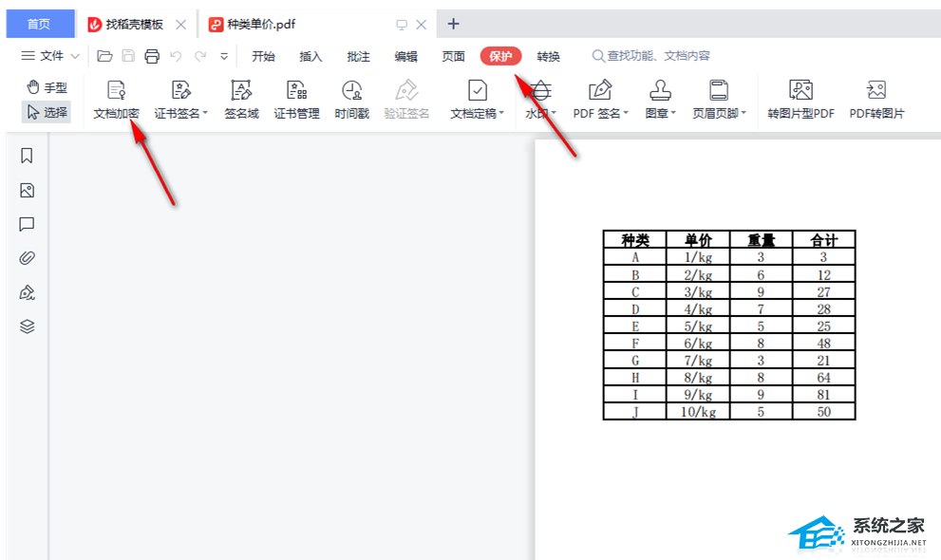Click the undo arrow
Viewport: 941px width, 560px height.
coord(176,56)
